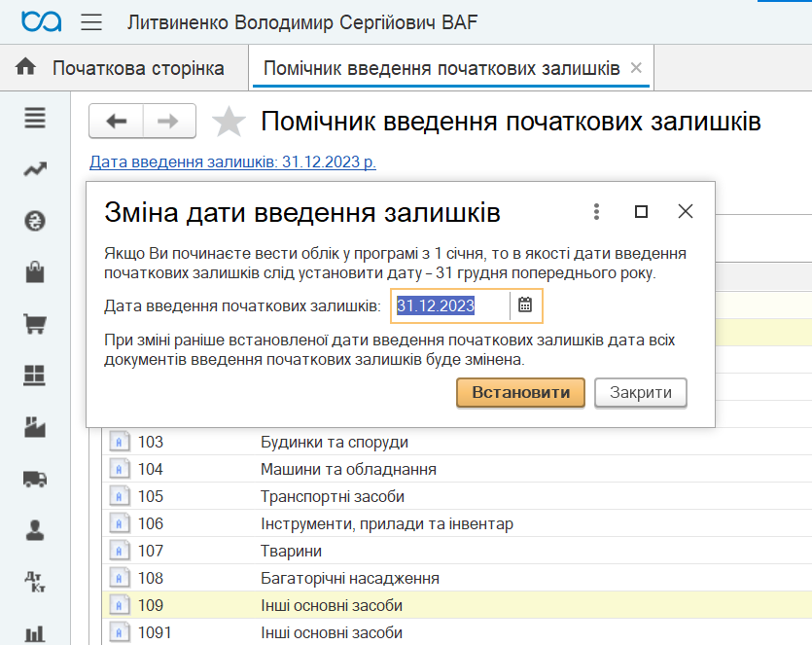Open the Дата введення залишків: 31.12.2023 link

[x=232, y=161]
